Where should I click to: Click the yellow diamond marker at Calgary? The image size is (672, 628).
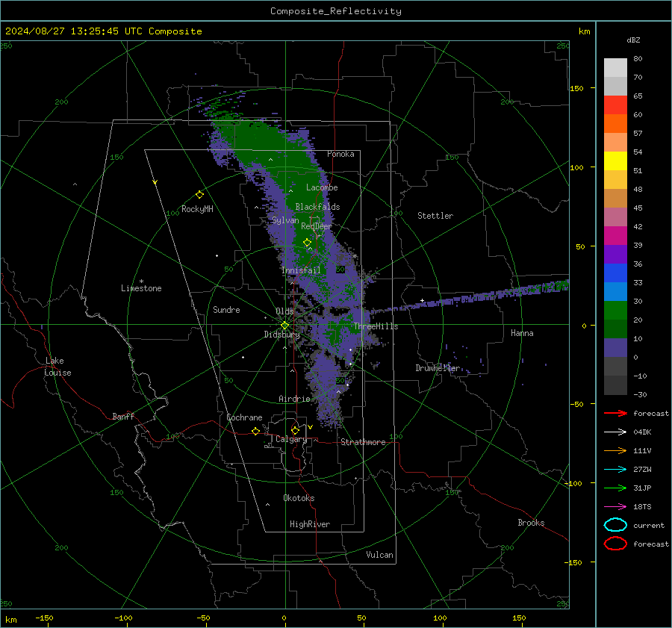pyautogui.click(x=295, y=430)
